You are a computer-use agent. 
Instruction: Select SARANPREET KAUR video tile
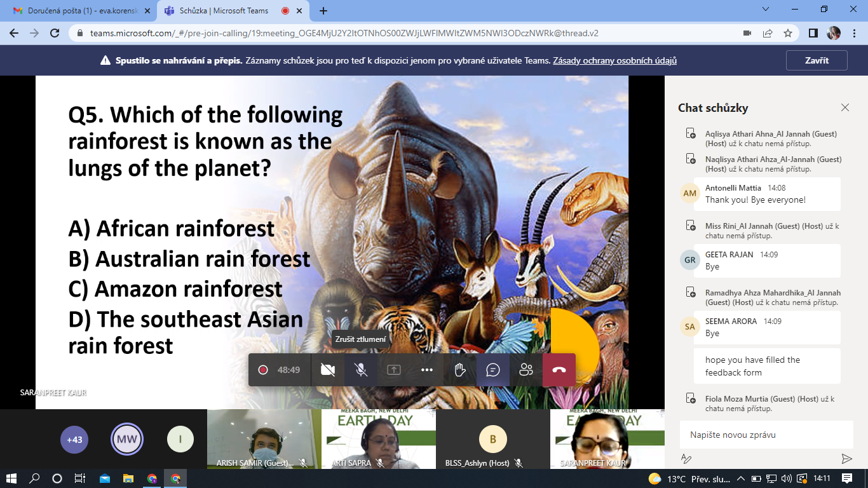pyautogui.click(x=606, y=439)
